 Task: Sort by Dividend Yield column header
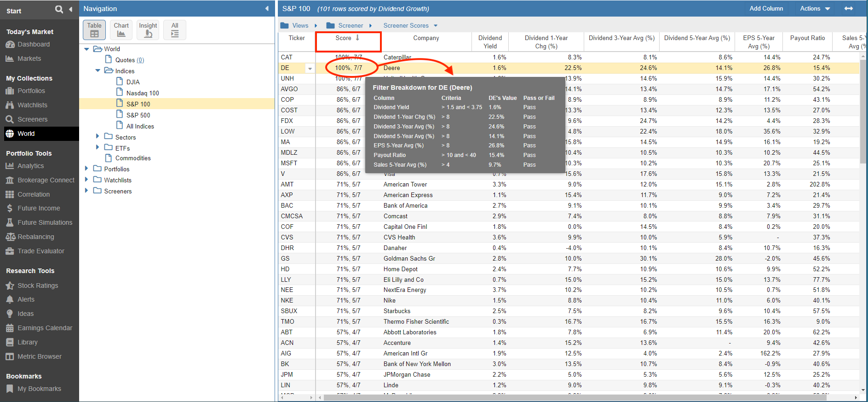pos(490,42)
